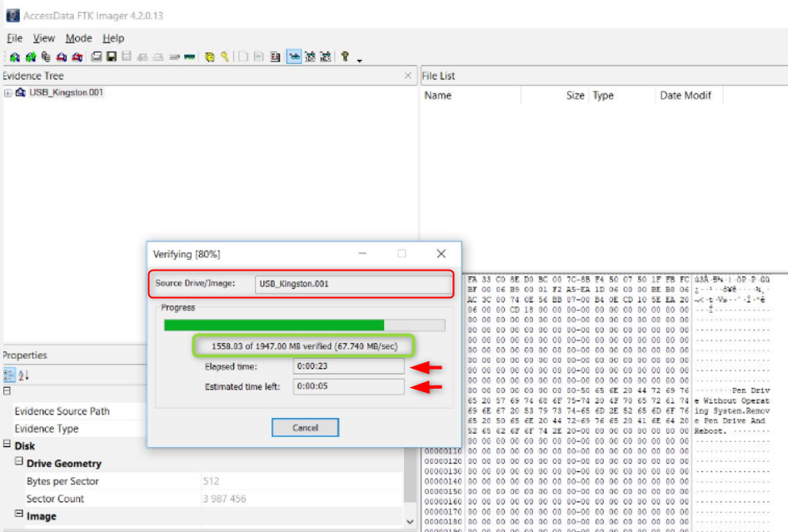
Task: Click the Add Evidence Item toolbar icon
Action: (14, 57)
